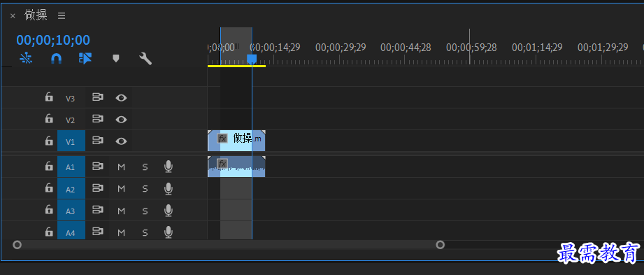Toggle track lock on V1
Screen dimensions: 644x275
[49, 141]
